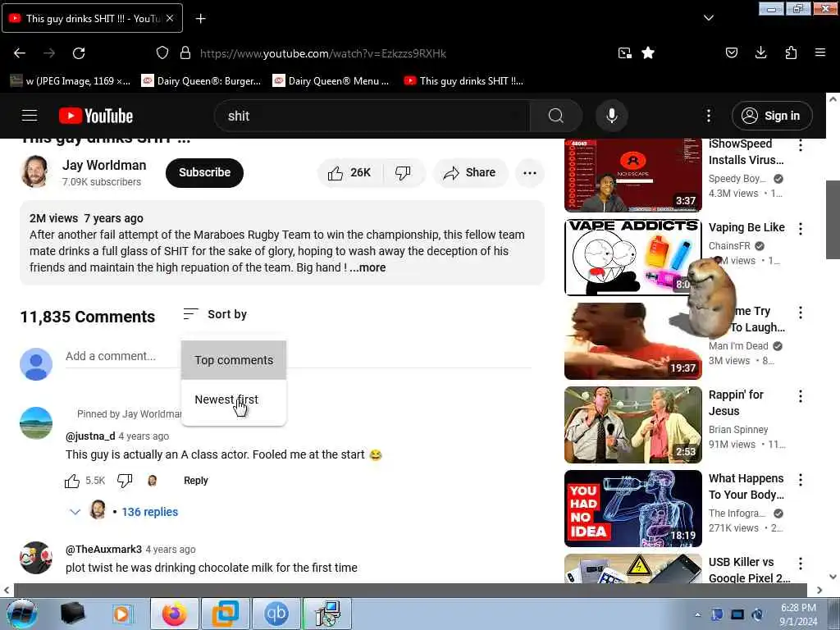Viewport: 840px width, 630px height.
Task: Open 'This guy drinks SHIT' bookmark
Action: [464, 81]
